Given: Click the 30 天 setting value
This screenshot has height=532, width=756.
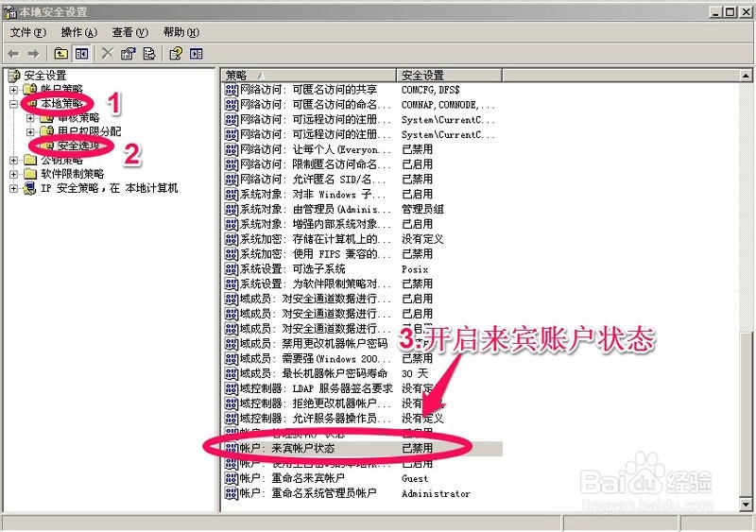Looking at the screenshot, I should (x=415, y=374).
